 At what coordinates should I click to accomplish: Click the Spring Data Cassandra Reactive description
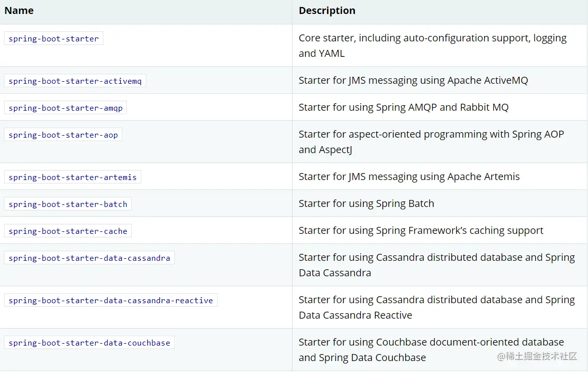(x=437, y=307)
